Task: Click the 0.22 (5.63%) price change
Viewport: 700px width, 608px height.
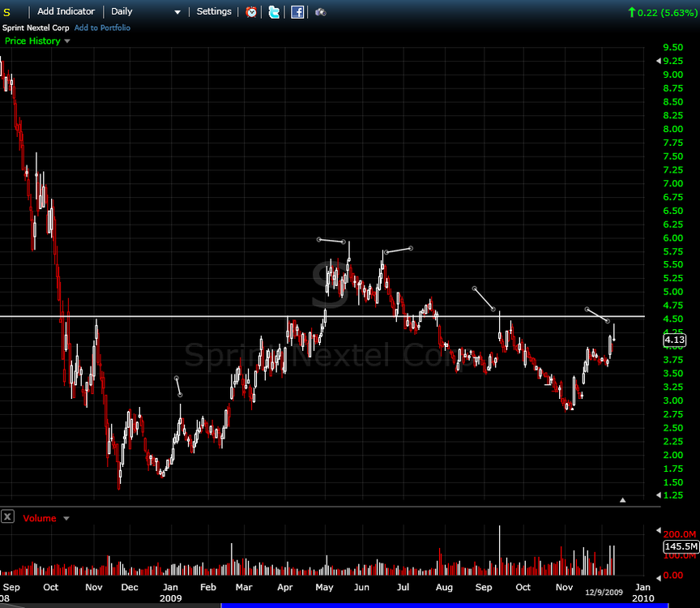Action: pos(663,12)
